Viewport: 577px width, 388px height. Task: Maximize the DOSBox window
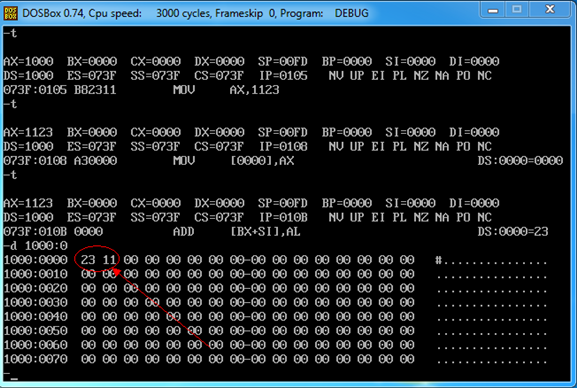pyautogui.click(x=517, y=10)
